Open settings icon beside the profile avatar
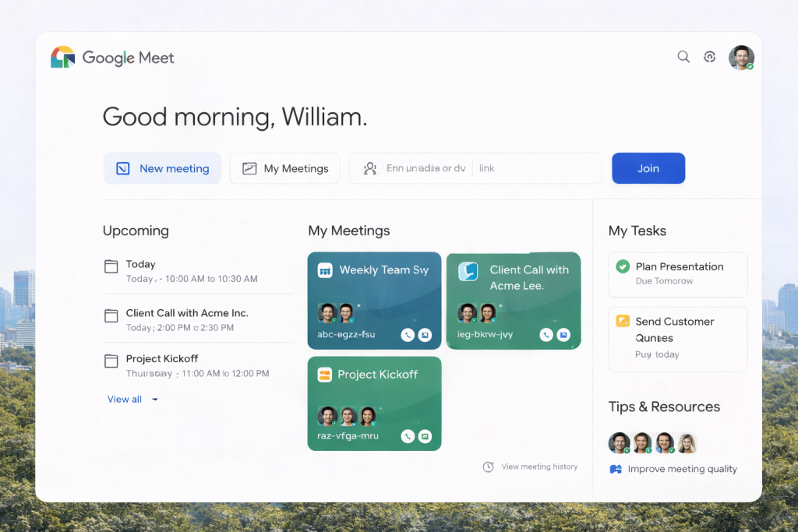 point(709,57)
